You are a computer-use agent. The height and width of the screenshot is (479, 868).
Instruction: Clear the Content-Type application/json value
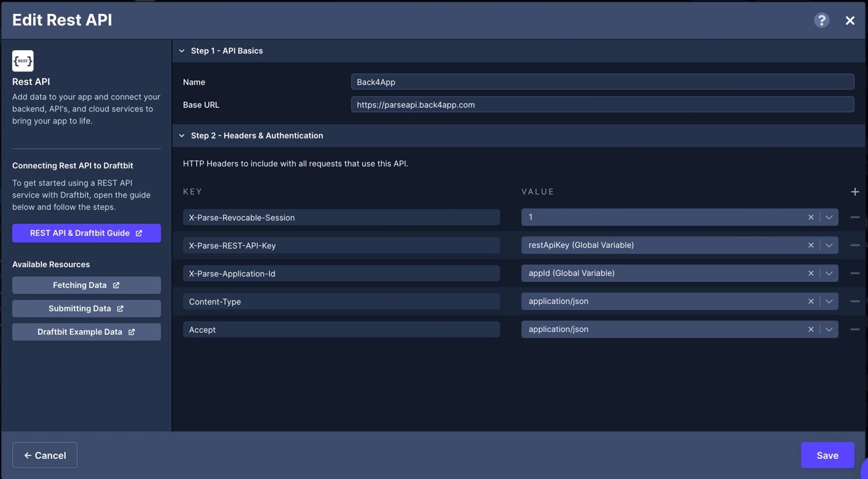click(x=811, y=301)
